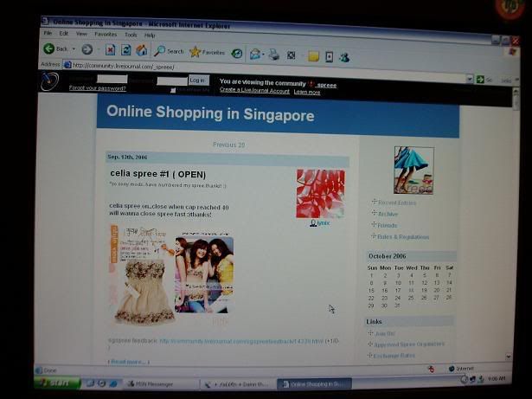532x399 pixels.
Task: Open the sgspree feedback URL link
Action: 241,341
